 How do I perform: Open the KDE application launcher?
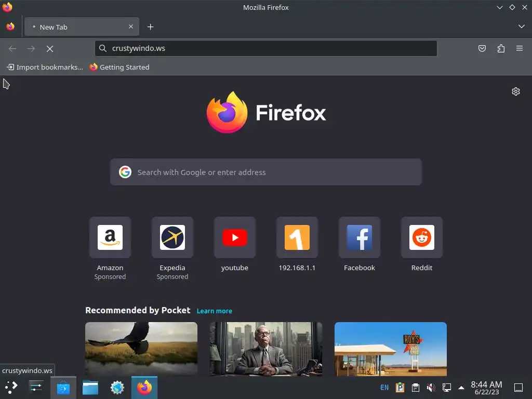pyautogui.click(x=11, y=387)
